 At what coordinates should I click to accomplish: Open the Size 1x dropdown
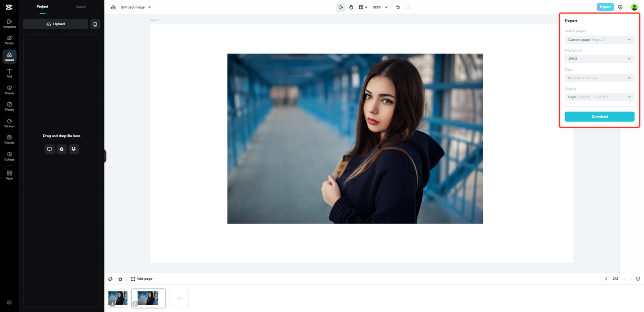(x=599, y=78)
